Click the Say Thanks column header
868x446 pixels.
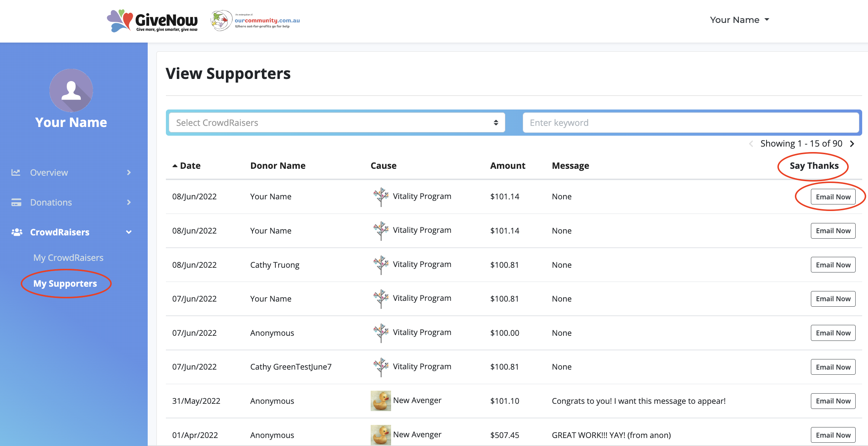814,166
